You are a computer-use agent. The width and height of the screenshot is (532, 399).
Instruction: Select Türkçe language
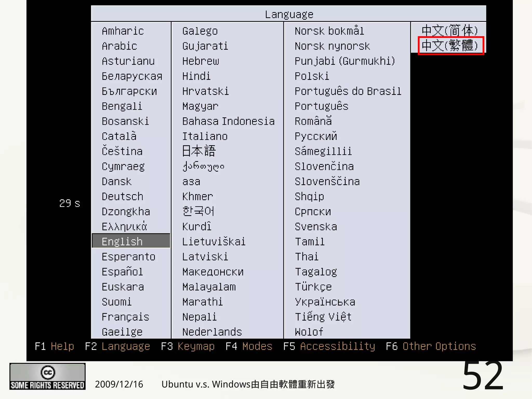pyautogui.click(x=313, y=287)
